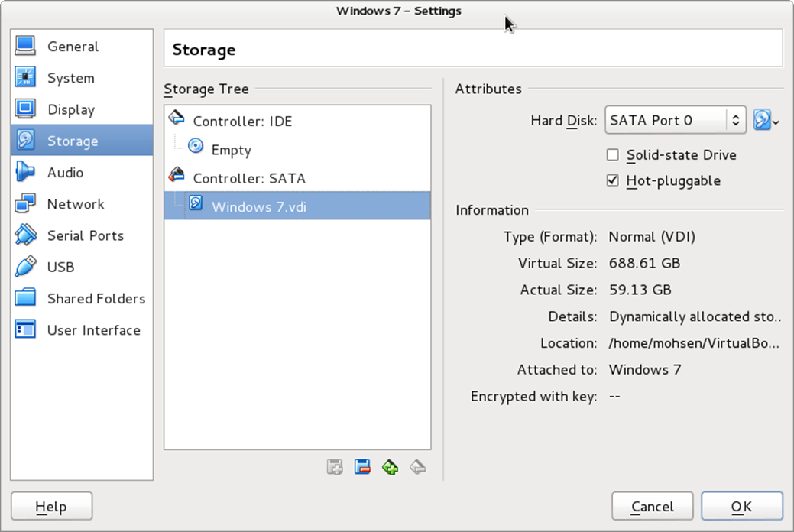This screenshot has height=532, width=794.
Task: Click the grayed-out remove controller icon
Action: (x=417, y=467)
